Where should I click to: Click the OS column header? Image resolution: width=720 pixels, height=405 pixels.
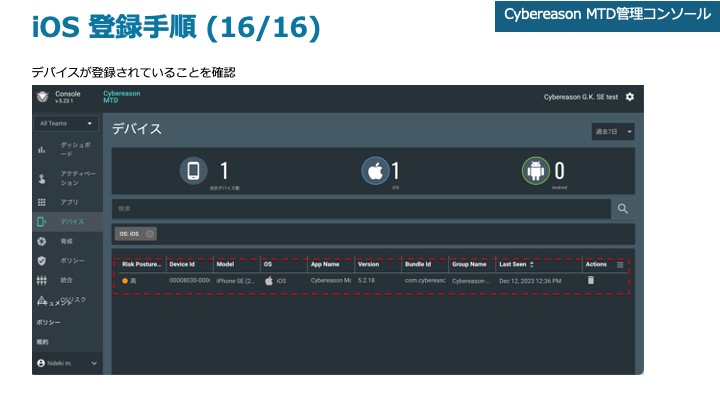point(268,264)
